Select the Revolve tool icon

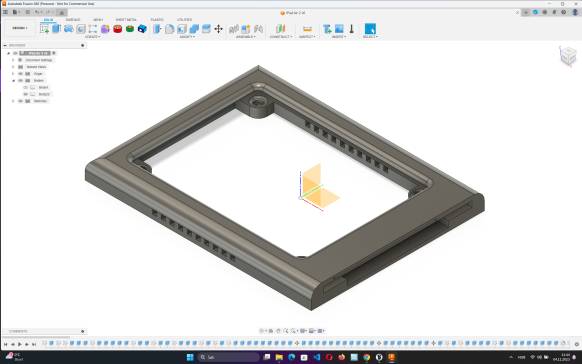(x=69, y=29)
